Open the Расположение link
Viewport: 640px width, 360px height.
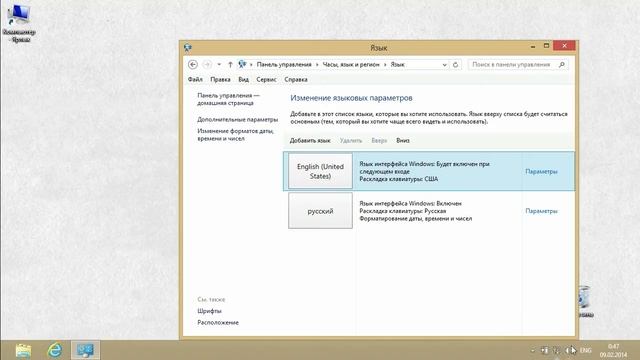[218, 322]
